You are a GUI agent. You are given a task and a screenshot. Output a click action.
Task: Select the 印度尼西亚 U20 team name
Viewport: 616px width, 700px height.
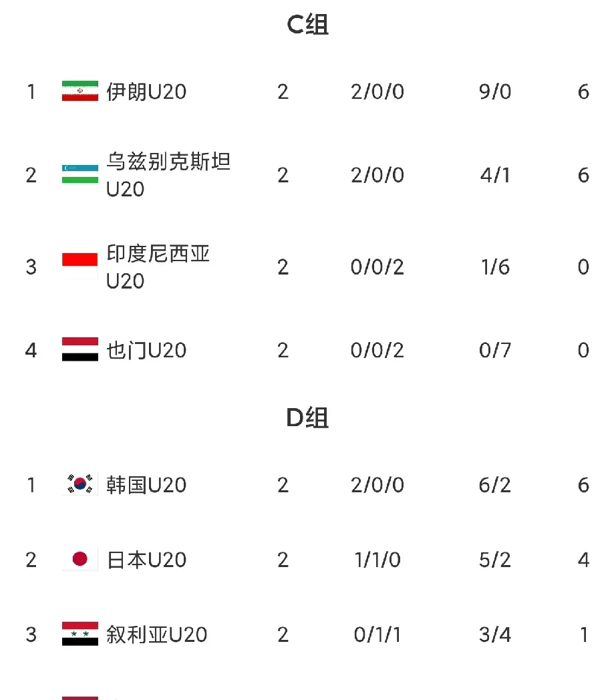(158, 267)
